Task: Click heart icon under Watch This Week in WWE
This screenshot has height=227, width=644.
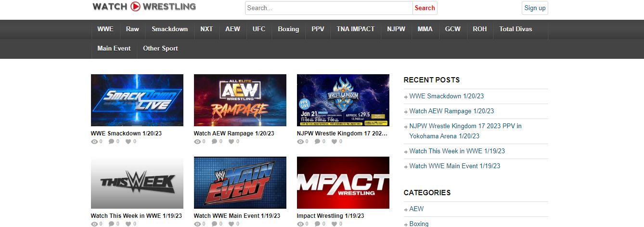Action: click(x=129, y=224)
